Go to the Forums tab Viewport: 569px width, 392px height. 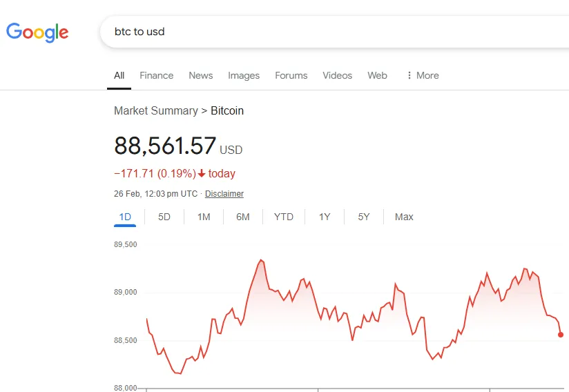click(x=291, y=75)
